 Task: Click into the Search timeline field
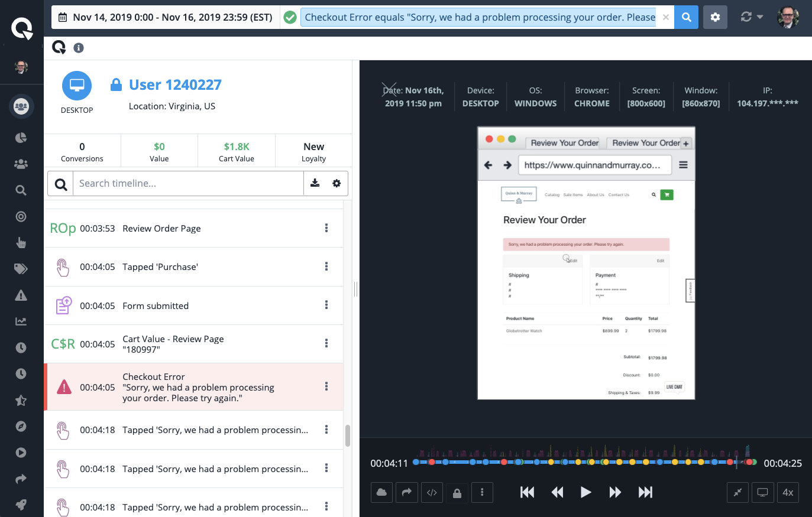tap(188, 183)
